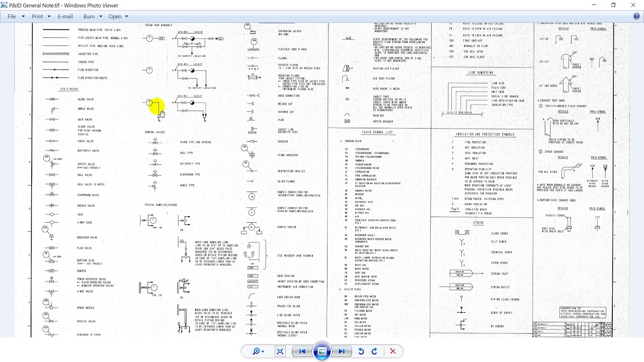
Task: Click the blue Help question mark icon
Action: (636, 16)
